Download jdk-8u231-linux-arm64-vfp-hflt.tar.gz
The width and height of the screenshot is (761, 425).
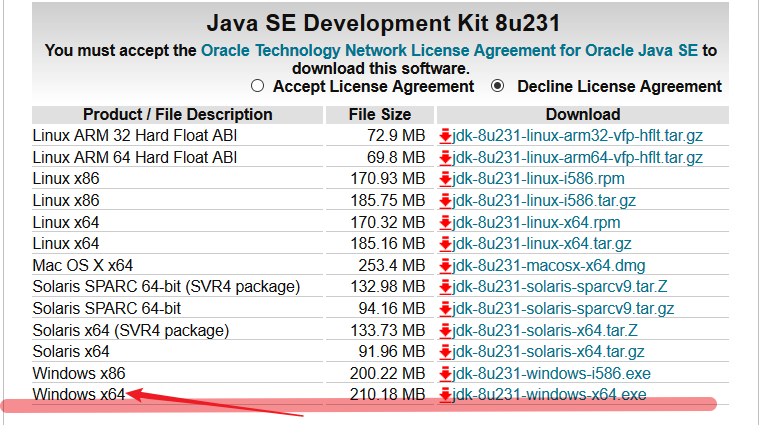click(x=578, y=158)
